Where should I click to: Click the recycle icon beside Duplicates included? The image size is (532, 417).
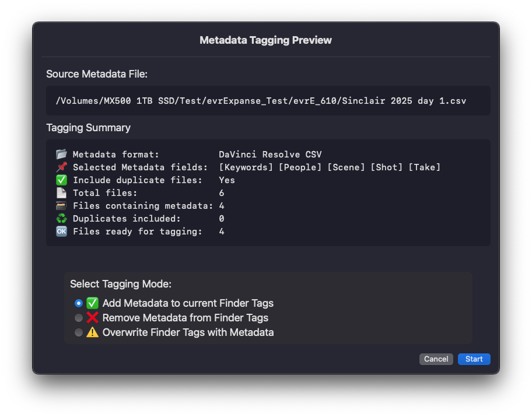61,219
